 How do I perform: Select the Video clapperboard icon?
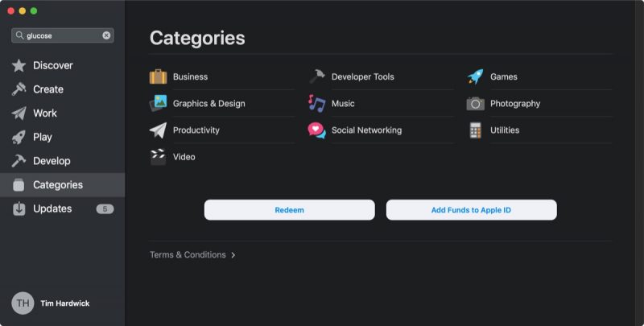point(158,157)
